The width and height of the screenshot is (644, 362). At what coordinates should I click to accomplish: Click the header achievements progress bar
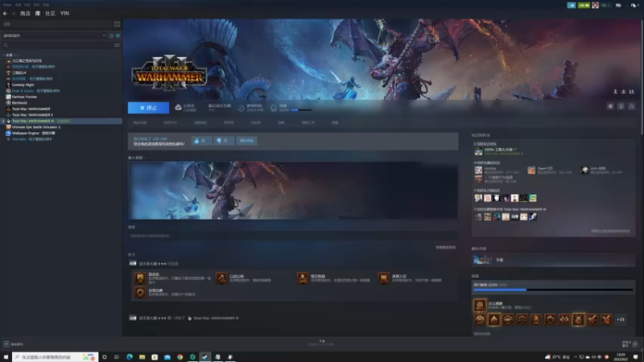tap(301, 110)
